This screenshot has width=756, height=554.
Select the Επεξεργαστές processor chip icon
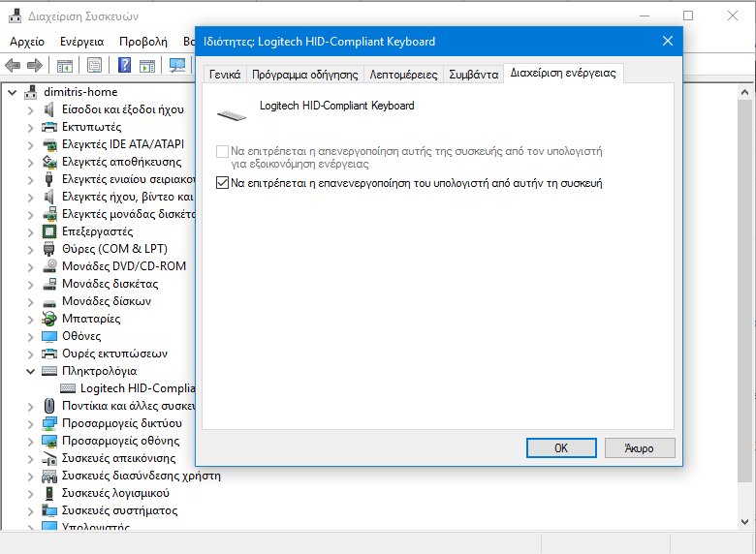(50, 231)
